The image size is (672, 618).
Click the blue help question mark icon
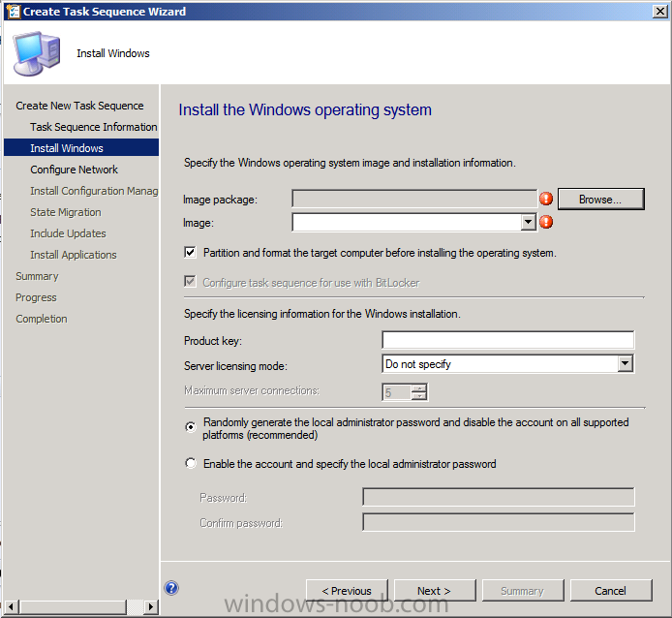(171, 588)
